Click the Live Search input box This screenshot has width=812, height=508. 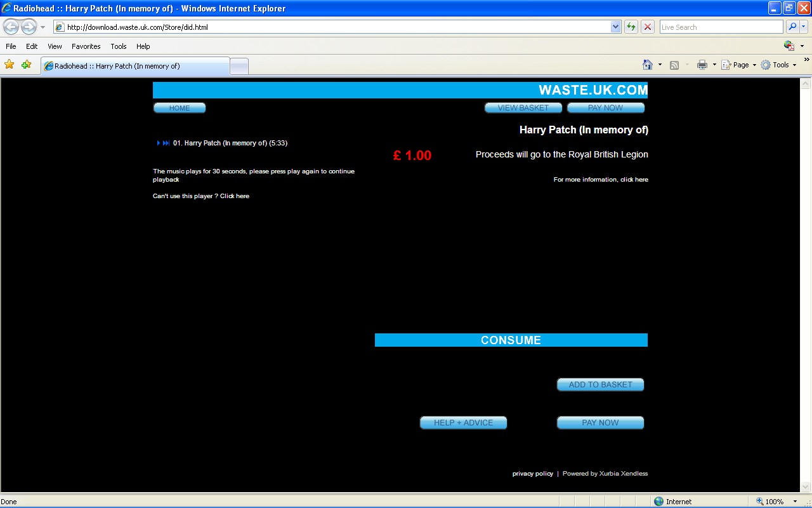click(721, 27)
